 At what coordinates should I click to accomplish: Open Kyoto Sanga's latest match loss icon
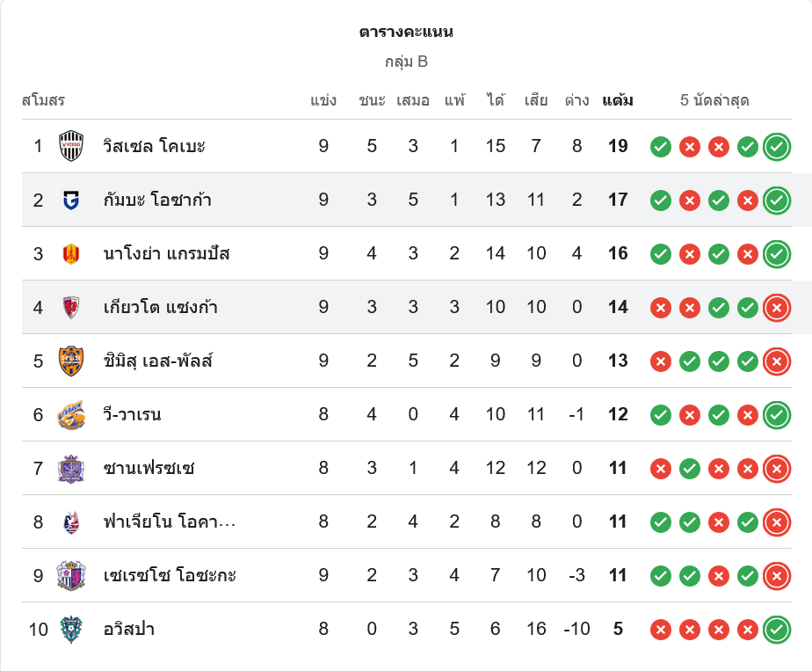[776, 308]
